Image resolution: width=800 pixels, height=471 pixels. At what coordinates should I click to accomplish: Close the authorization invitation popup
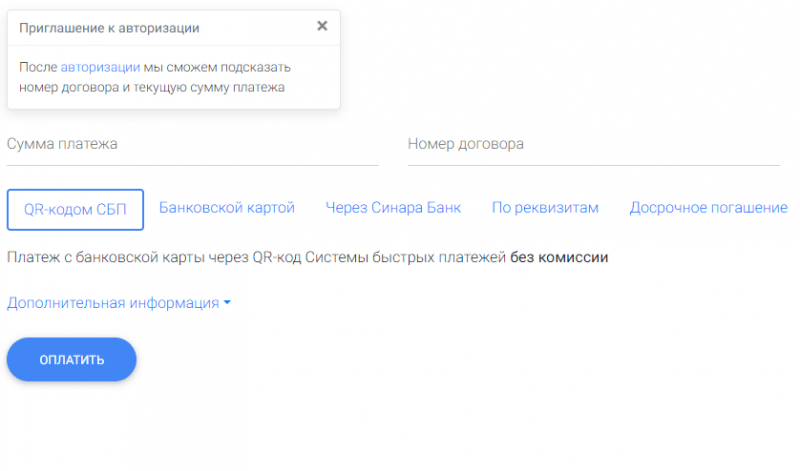[322, 26]
